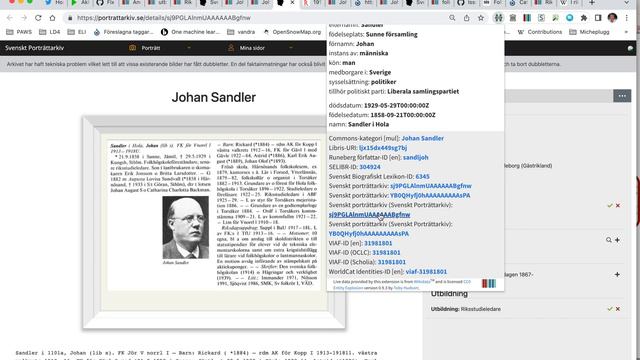Image resolution: width=640 pixels, height=360 pixels.
Task: Click the Svenskt Porträttarkiv site title
Action: click(x=35, y=48)
